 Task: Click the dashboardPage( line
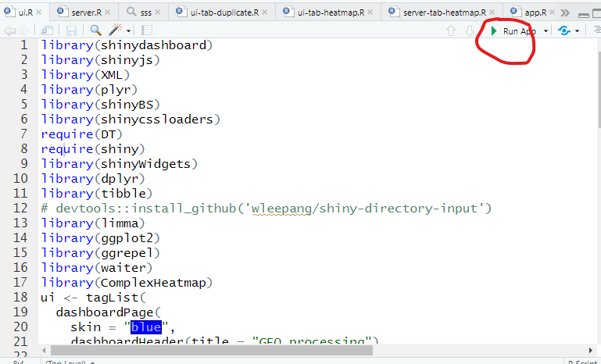(108, 312)
